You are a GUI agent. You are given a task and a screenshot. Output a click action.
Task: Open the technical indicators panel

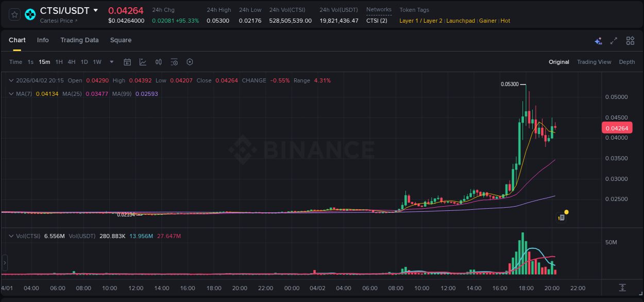[143, 62]
